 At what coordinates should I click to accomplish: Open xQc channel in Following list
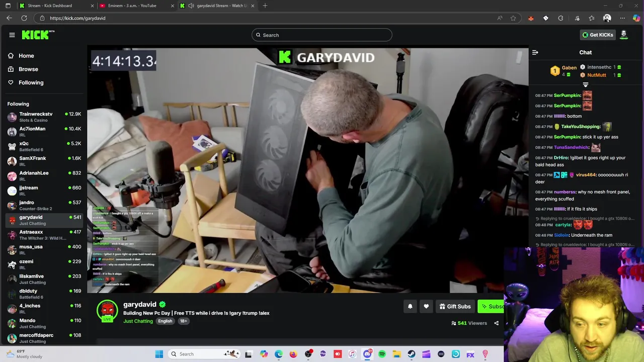coord(44,146)
